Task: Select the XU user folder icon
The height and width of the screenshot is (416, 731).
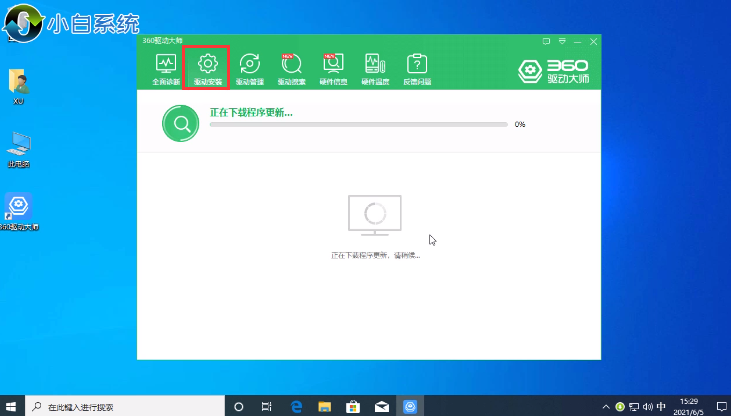Action: (x=18, y=87)
